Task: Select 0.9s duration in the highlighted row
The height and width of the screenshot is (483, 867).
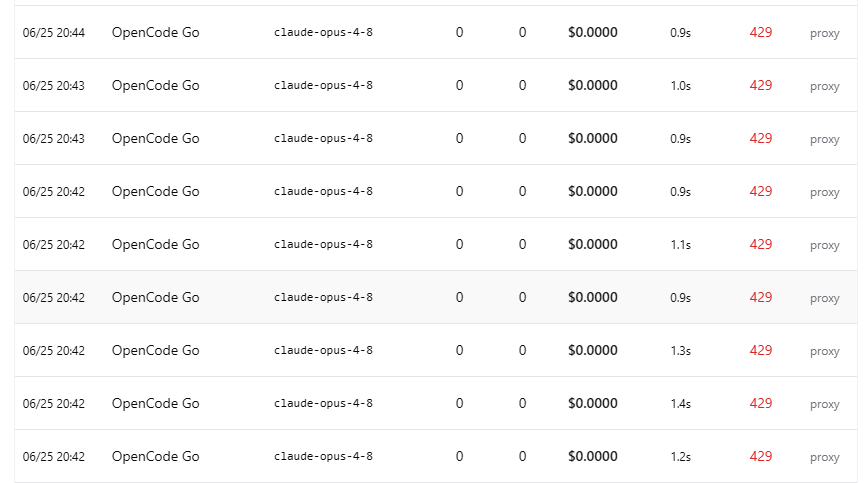Action: [x=681, y=298]
